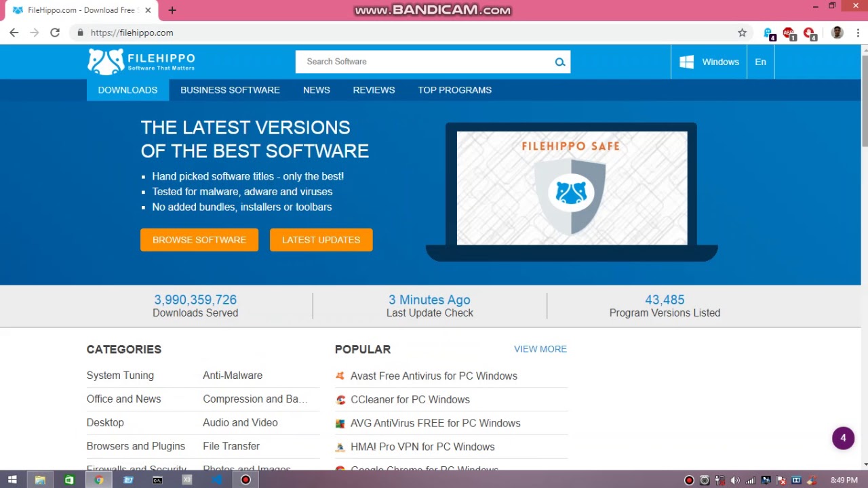This screenshot has height=488, width=868.
Task: Open the Compression and Ba… category
Action: [255, 399]
